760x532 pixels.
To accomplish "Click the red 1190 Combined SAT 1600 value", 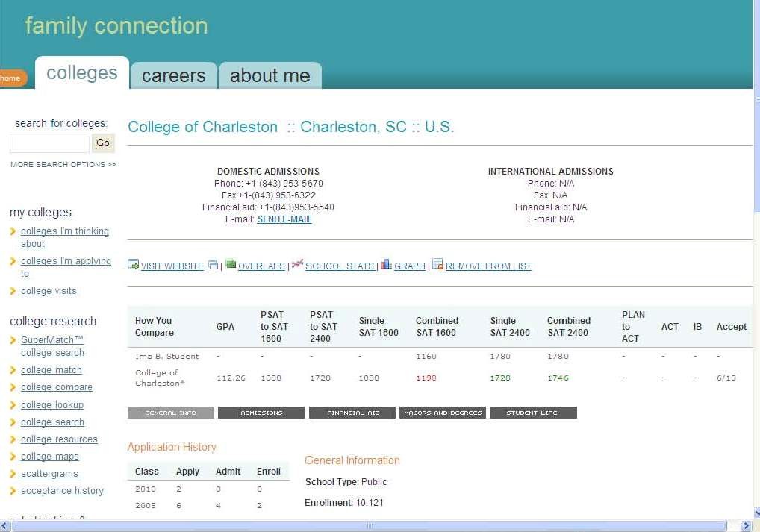I will coord(426,378).
